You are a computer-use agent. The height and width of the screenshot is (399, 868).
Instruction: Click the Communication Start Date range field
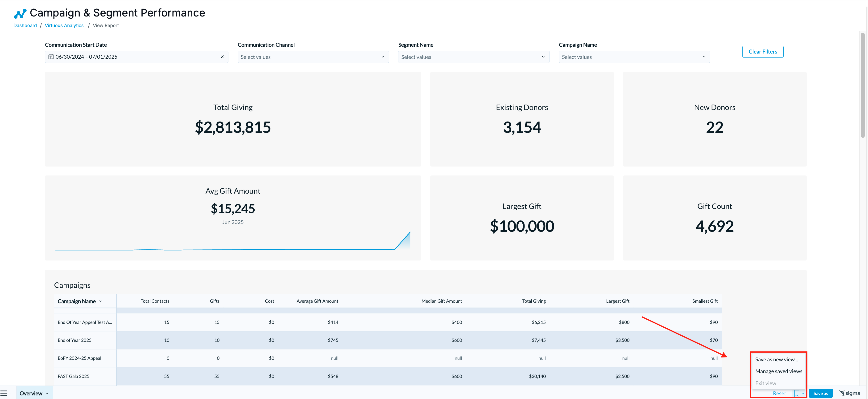(x=136, y=57)
